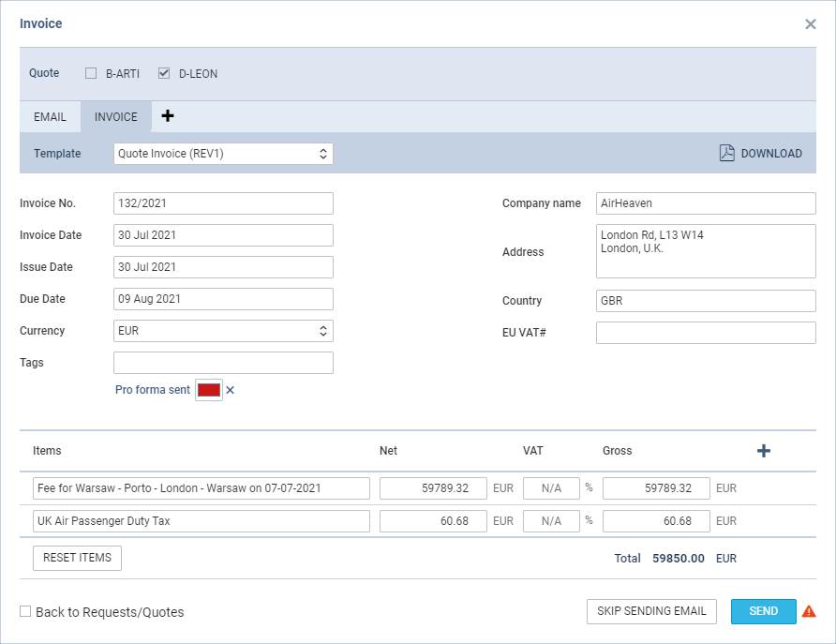Add a new tab with plus icon
This screenshot has width=836, height=644.
pyautogui.click(x=168, y=115)
